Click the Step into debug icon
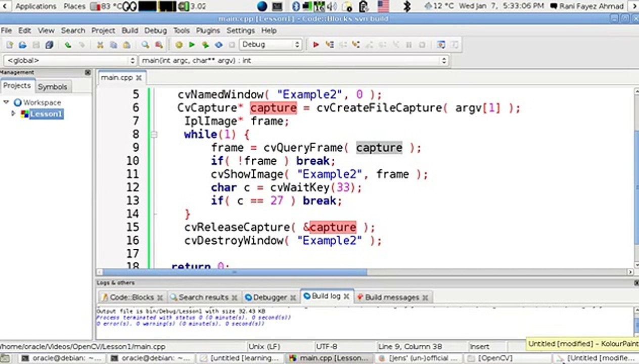639x364 pixels. [x=356, y=44]
